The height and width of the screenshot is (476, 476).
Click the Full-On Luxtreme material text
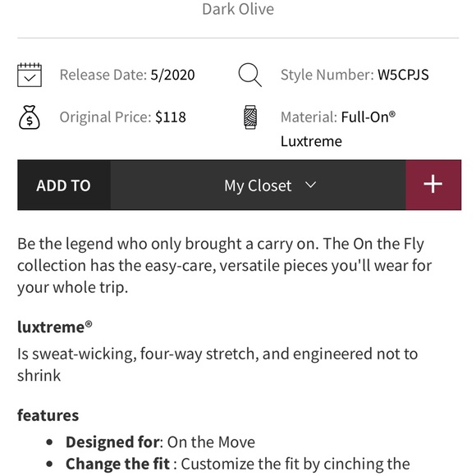pos(338,129)
